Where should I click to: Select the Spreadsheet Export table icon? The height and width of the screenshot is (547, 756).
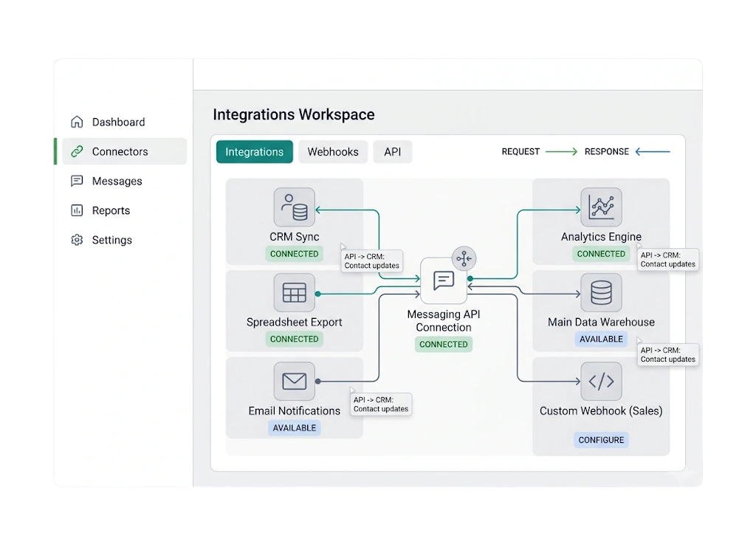(x=294, y=292)
